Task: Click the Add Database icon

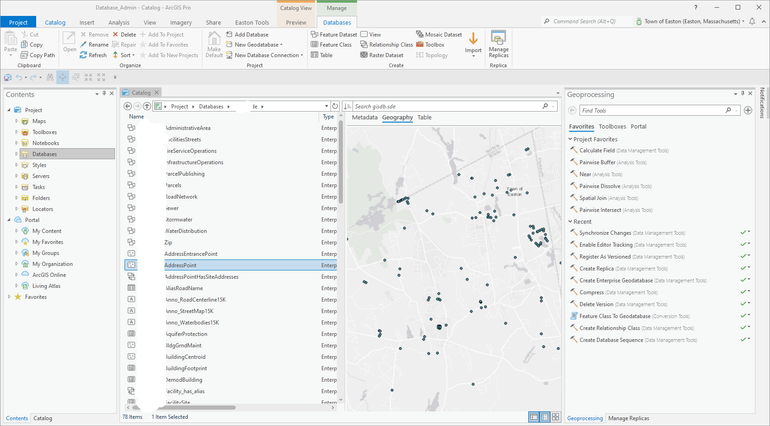Action: coord(227,34)
